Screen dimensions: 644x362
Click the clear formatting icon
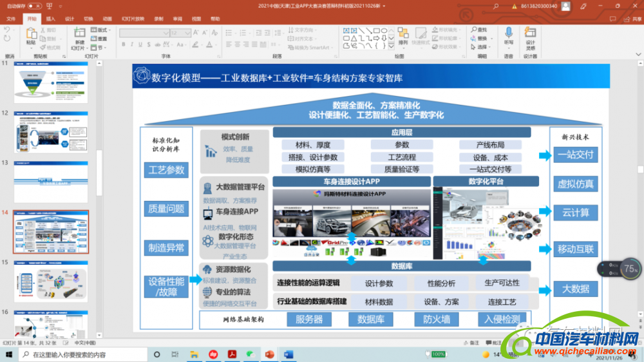tap(214, 33)
